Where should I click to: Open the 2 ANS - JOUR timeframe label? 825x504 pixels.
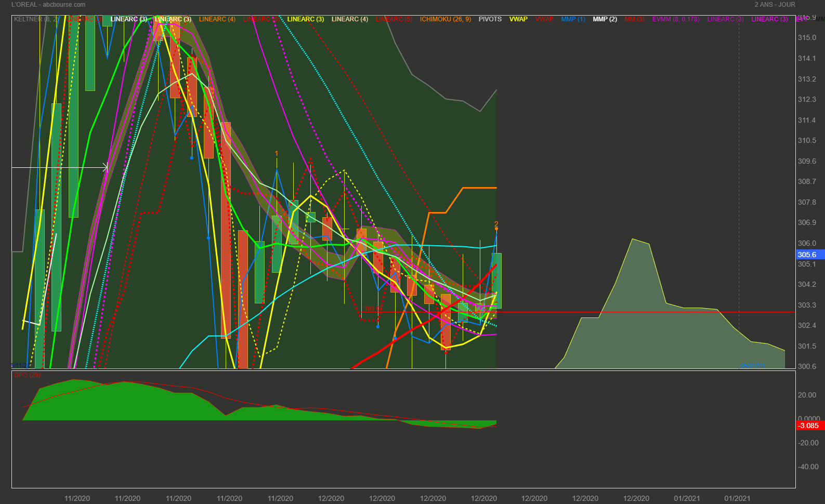point(775,5)
